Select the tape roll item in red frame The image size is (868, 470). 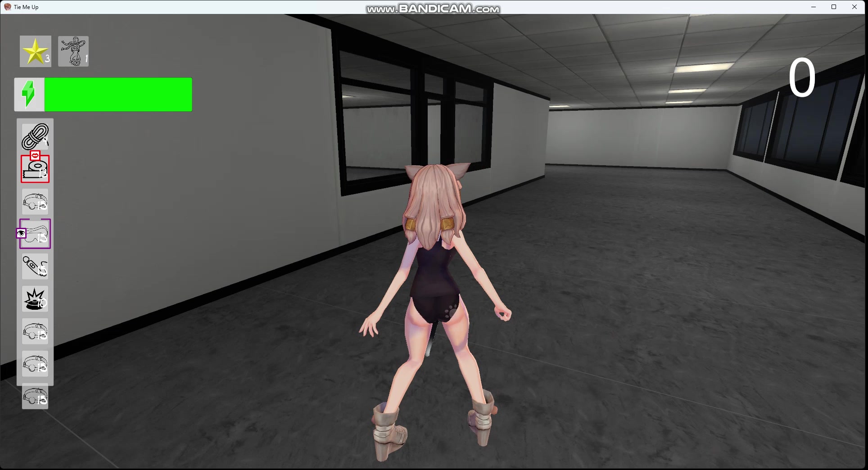pyautogui.click(x=35, y=169)
